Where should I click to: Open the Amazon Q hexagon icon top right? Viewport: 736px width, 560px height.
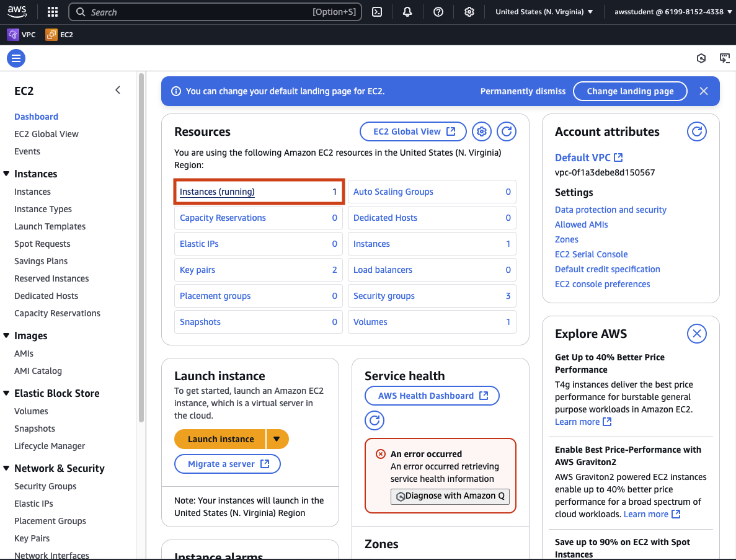[x=701, y=58]
